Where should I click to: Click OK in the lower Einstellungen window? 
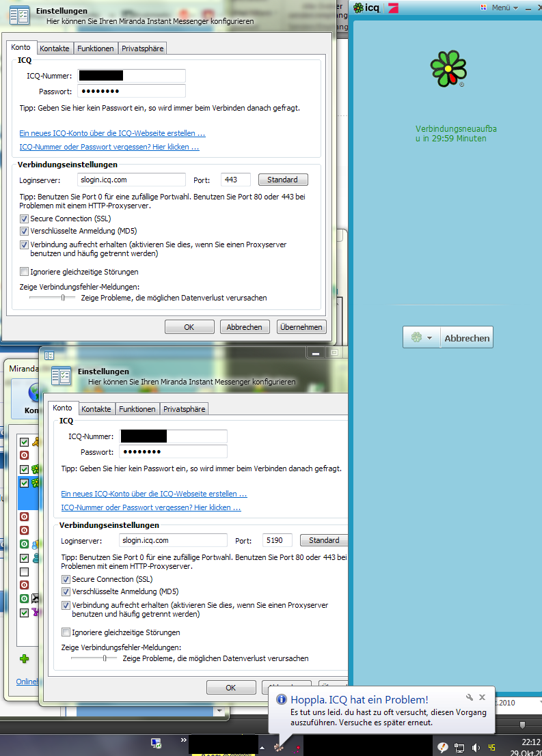[231, 688]
